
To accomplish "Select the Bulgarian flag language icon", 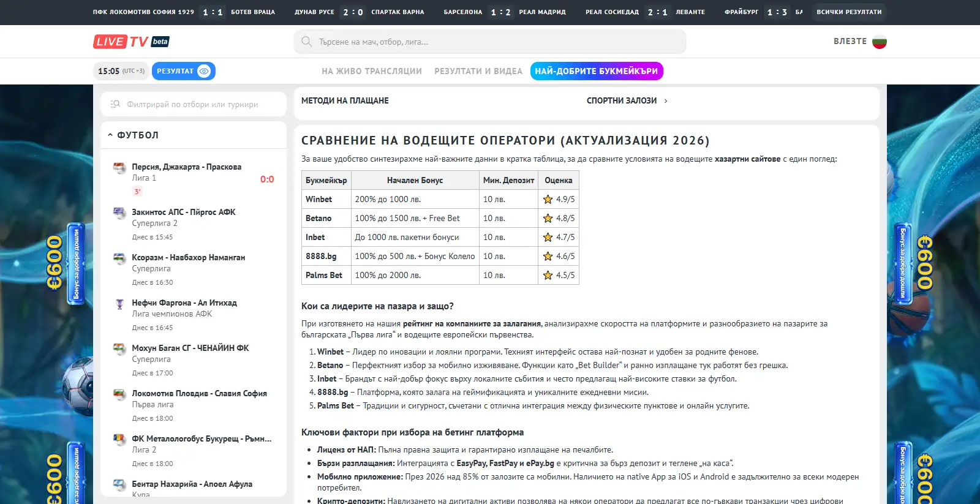I will (x=880, y=42).
